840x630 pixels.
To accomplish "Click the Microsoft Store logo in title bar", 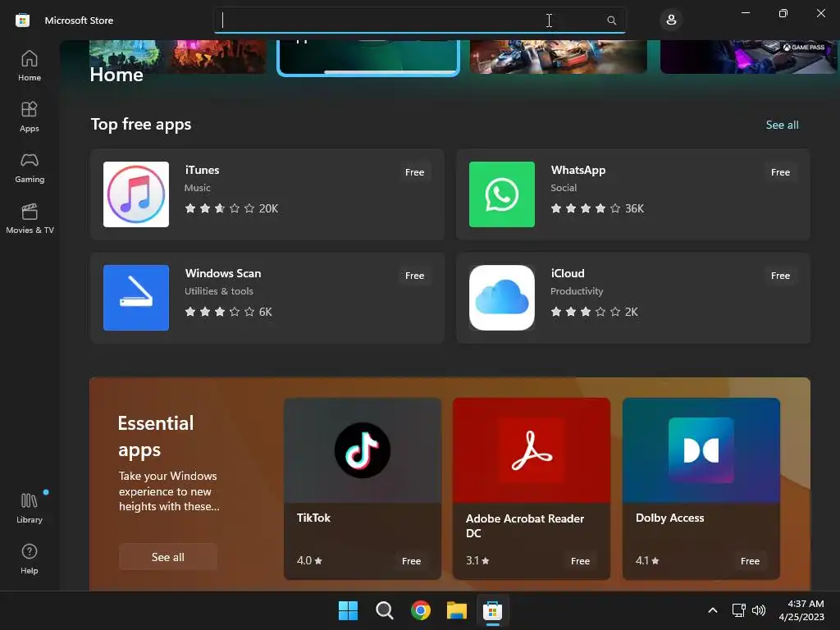I will pyautogui.click(x=22, y=21).
